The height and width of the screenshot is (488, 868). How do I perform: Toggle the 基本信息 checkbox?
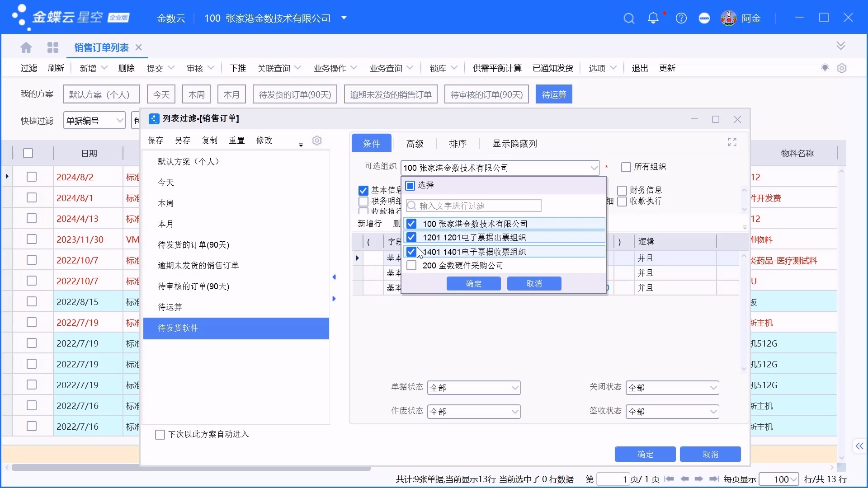tap(363, 191)
